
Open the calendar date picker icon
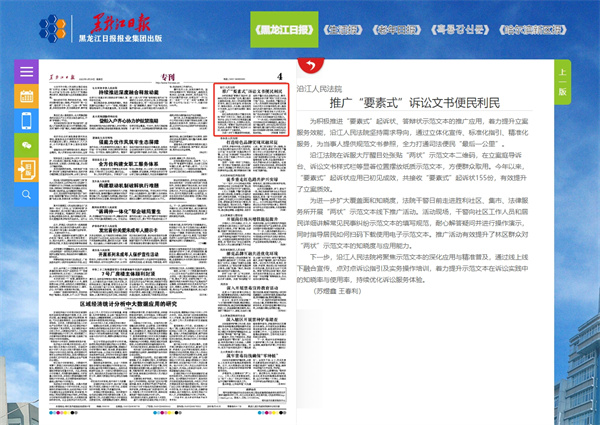pos(26,96)
